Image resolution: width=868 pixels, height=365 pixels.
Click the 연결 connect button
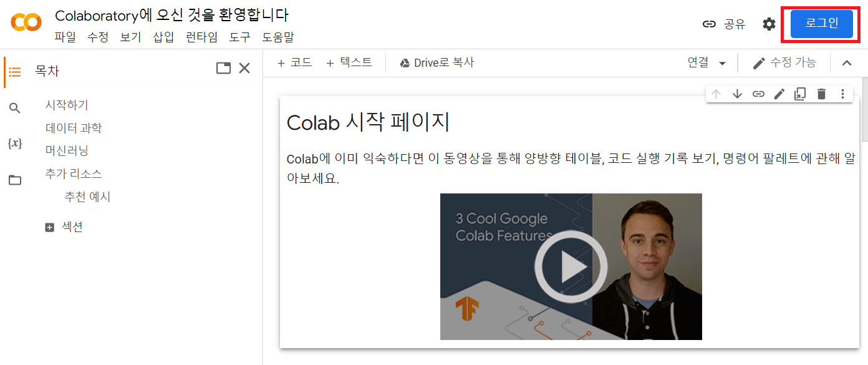click(698, 62)
